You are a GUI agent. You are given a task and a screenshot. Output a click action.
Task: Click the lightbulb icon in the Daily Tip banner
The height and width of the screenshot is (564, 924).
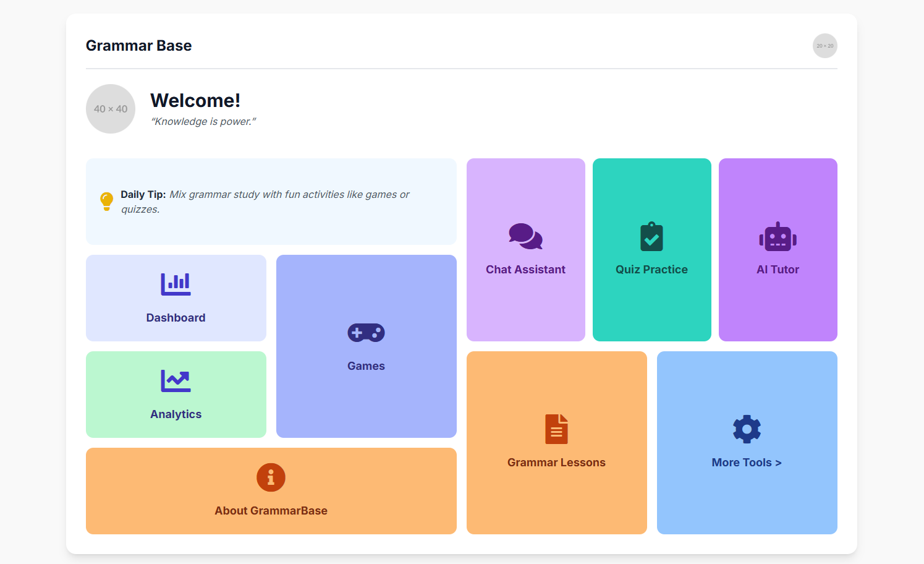point(107,201)
